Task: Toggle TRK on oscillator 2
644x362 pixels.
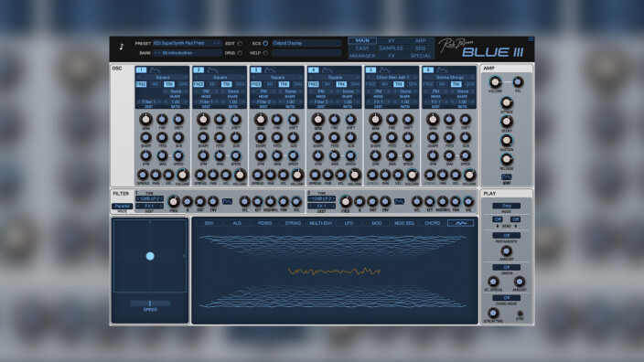Action: coord(226,84)
